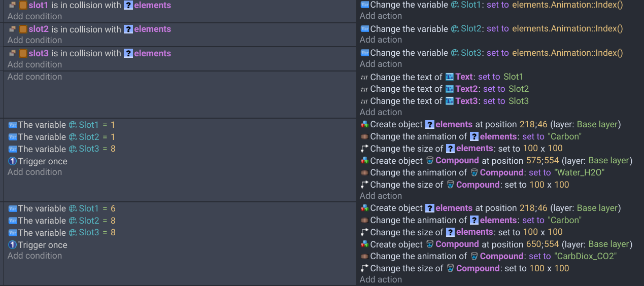Click the Compound flask icon in Water_H2O action
This screenshot has height=286, width=644.
(474, 173)
